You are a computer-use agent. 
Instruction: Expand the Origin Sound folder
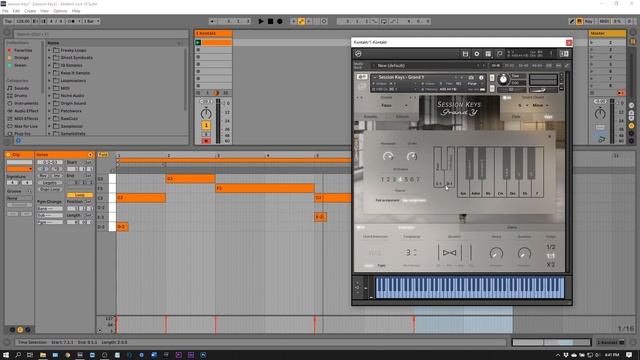tap(49, 103)
